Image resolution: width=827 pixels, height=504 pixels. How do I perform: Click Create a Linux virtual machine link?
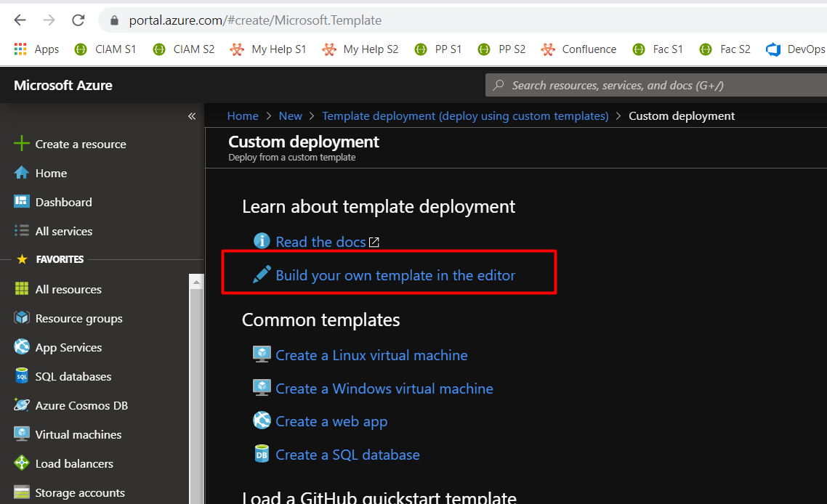pyautogui.click(x=372, y=355)
